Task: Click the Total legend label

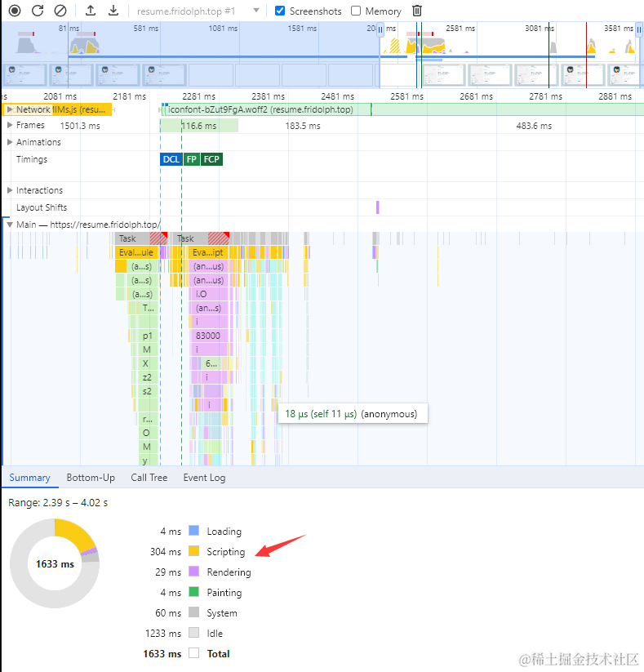Action: pyautogui.click(x=218, y=654)
